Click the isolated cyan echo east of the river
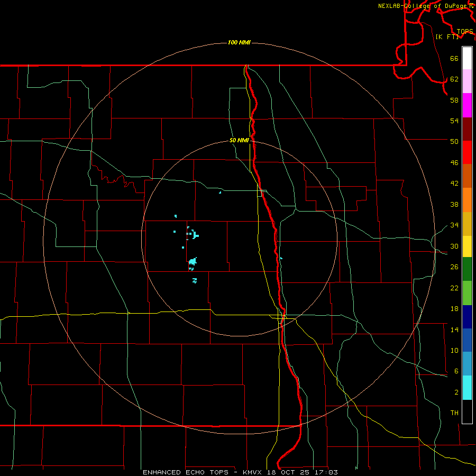476x476 pixels. 281,258
